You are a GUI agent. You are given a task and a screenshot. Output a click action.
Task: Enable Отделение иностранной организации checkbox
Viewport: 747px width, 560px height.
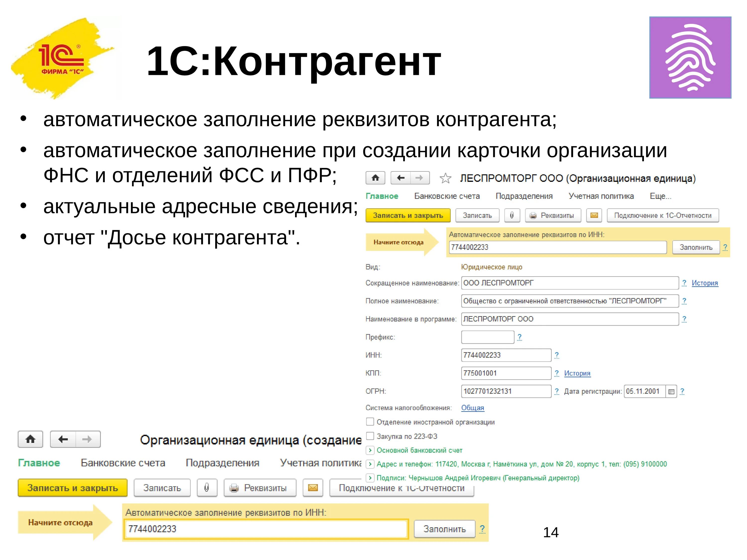(370, 422)
